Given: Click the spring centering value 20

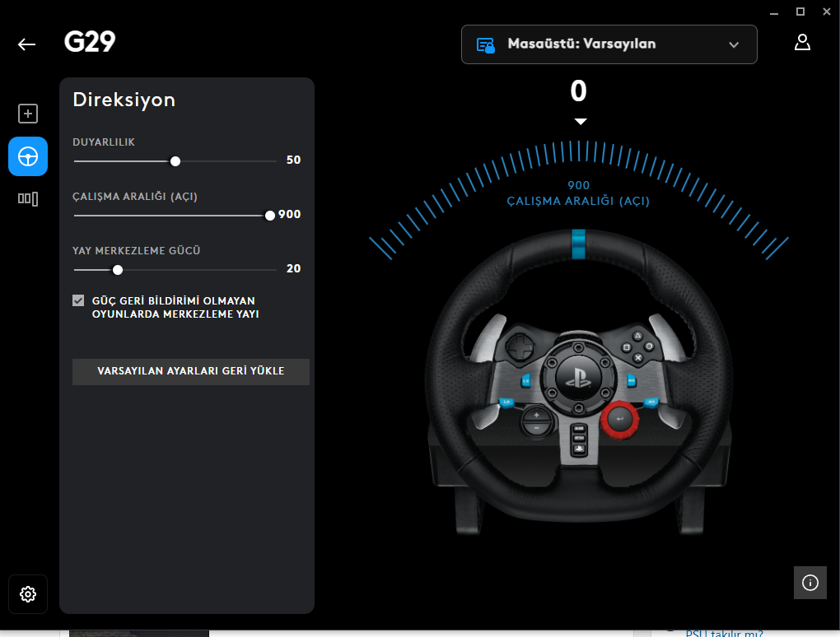Looking at the screenshot, I should [x=293, y=269].
